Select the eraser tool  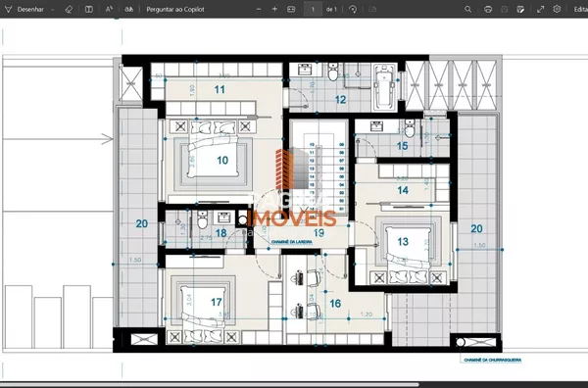click(x=69, y=9)
